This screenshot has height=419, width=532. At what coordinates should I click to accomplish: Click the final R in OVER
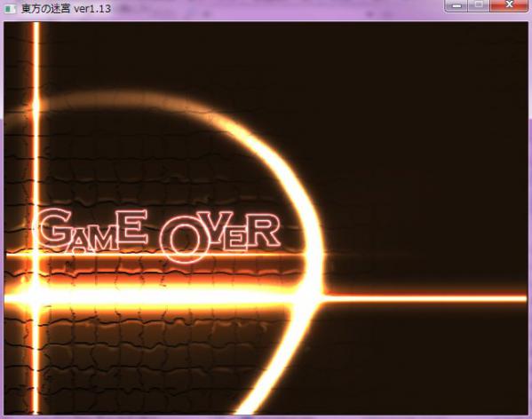265,231
